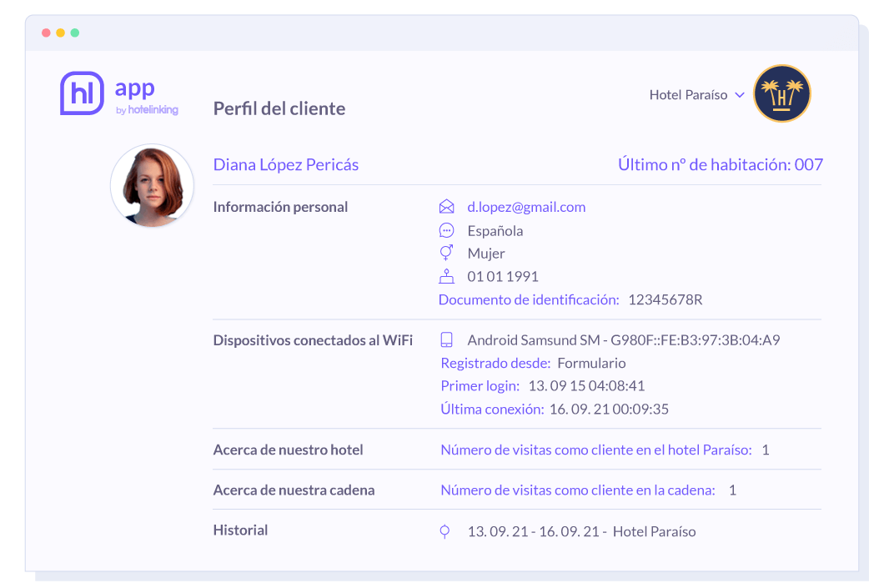Click the red close window dot
The image size is (884, 588).
point(46,33)
